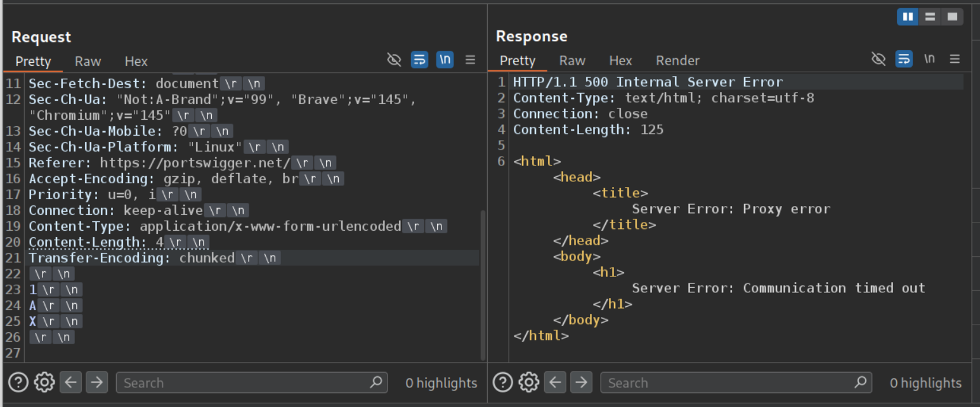Image resolution: width=980 pixels, height=407 pixels.
Task: Go to next match in Response search
Action: (x=581, y=382)
